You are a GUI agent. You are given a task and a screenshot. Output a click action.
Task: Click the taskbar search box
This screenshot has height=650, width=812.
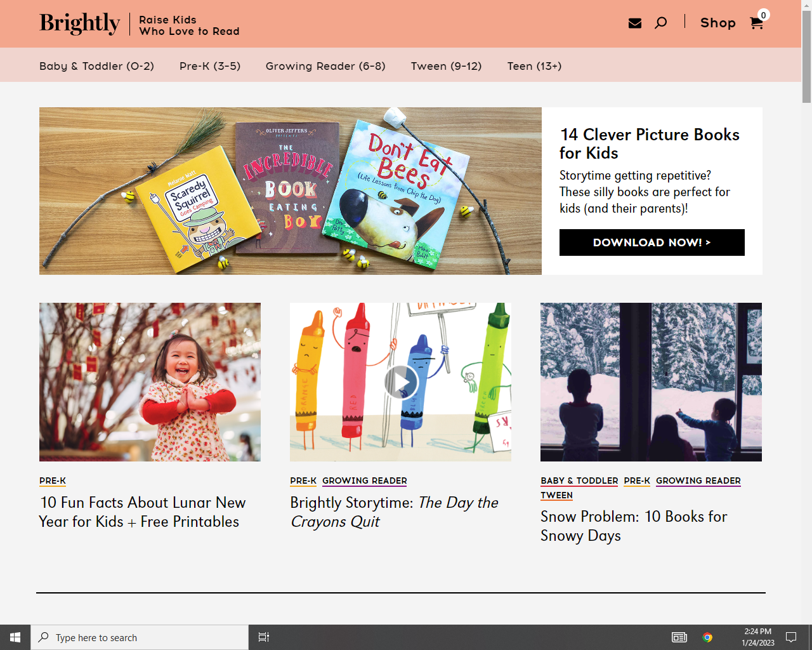(140, 637)
